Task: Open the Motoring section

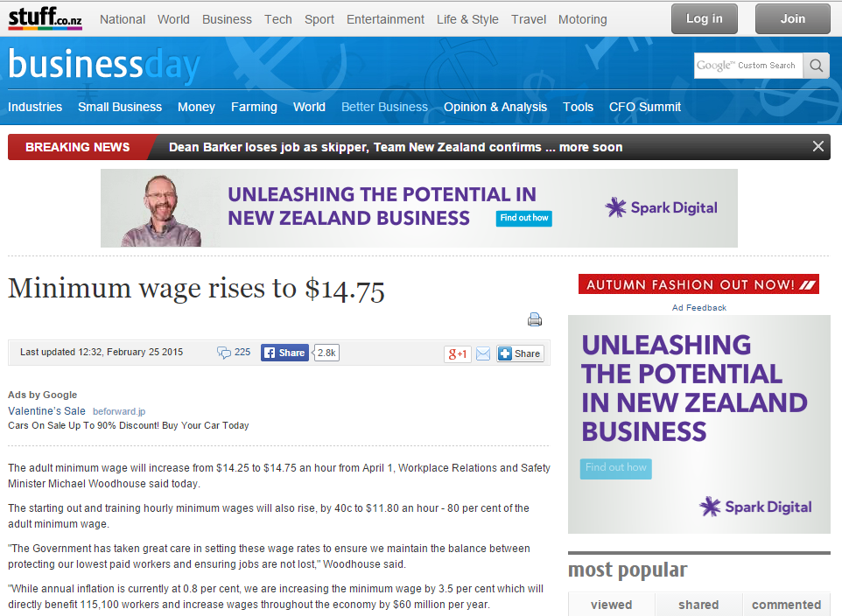Action: click(x=583, y=19)
